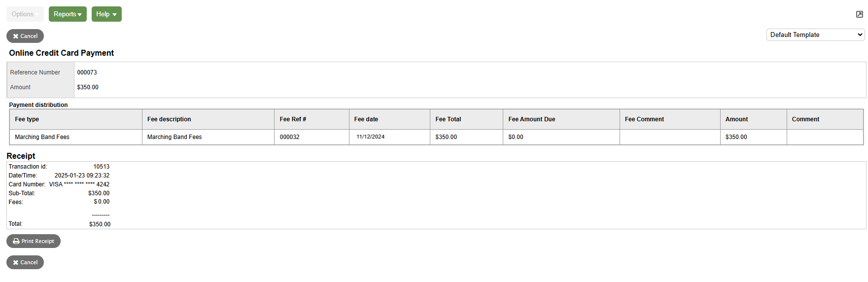Click the Fee type column header
This screenshot has height=282, width=868.
pyautogui.click(x=27, y=119)
